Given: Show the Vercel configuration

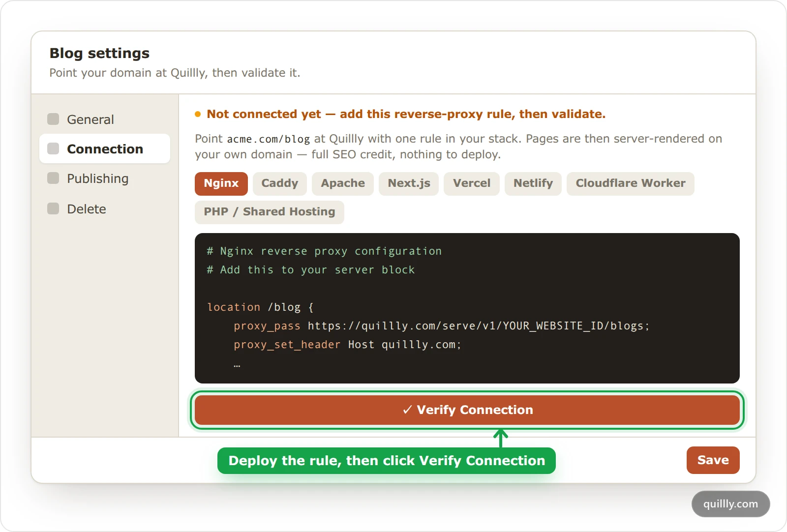Looking at the screenshot, I should pos(472,183).
